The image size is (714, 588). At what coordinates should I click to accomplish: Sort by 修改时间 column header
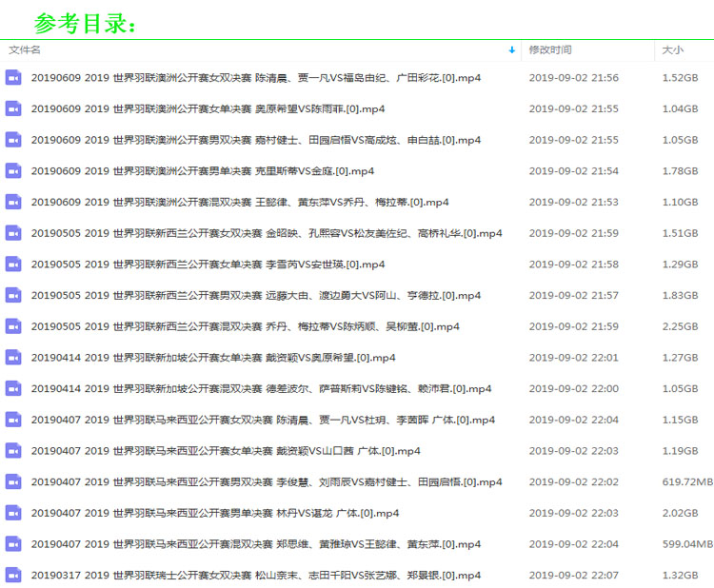550,49
